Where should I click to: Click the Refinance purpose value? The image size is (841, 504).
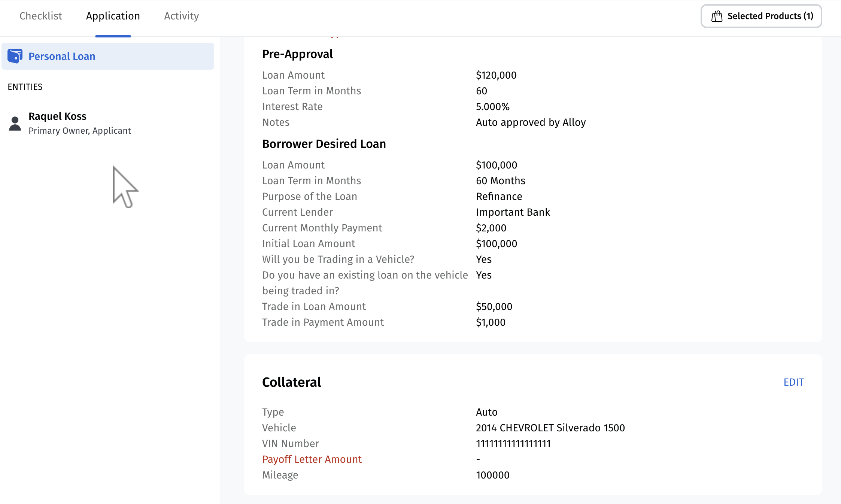[499, 197]
